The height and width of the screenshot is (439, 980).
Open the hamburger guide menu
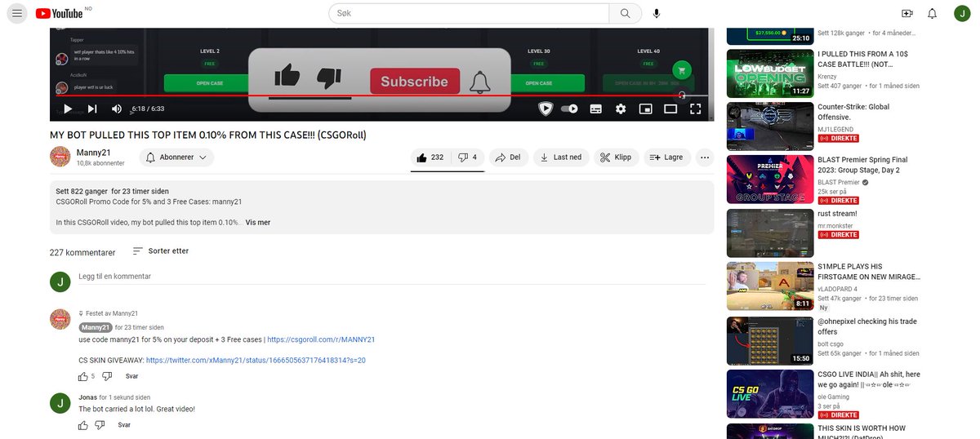pyautogui.click(x=17, y=13)
